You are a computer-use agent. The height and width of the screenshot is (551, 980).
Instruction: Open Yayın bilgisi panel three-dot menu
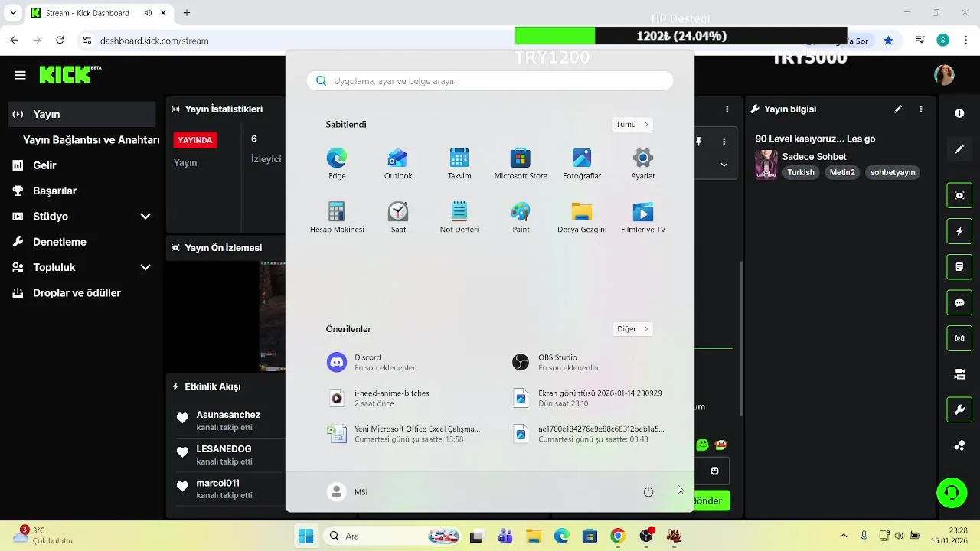921,109
